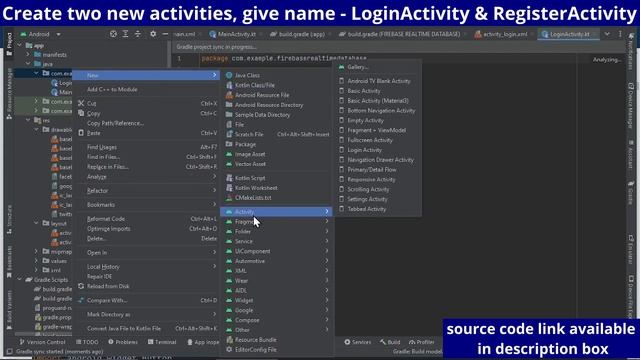Open the Profiler tool window
The height and width of the screenshot is (360, 640).
tap(422, 342)
